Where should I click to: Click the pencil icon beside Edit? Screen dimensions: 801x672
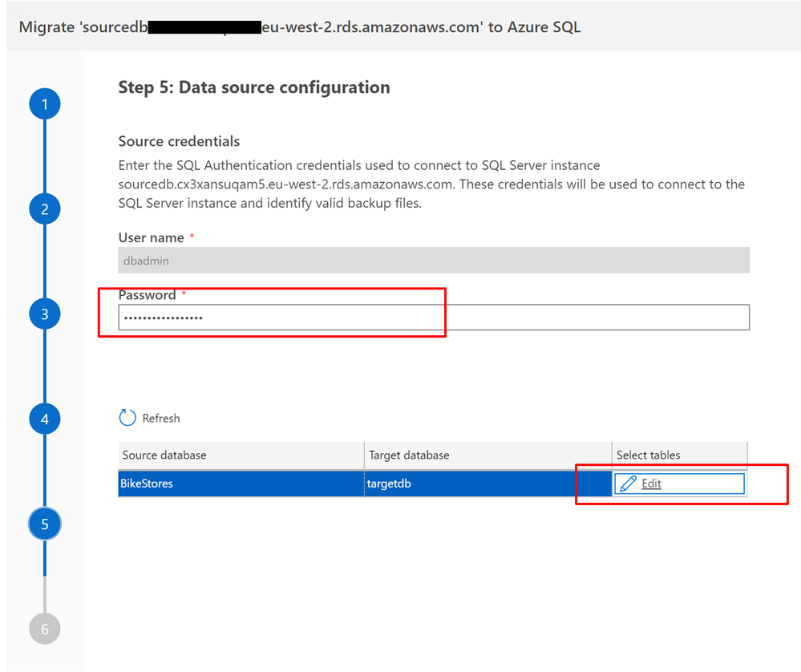coord(629,484)
